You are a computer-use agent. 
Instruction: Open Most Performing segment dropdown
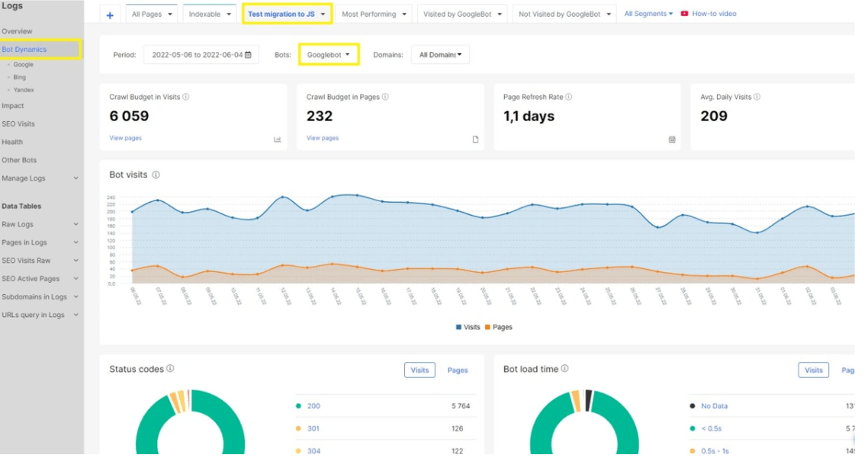tap(374, 14)
